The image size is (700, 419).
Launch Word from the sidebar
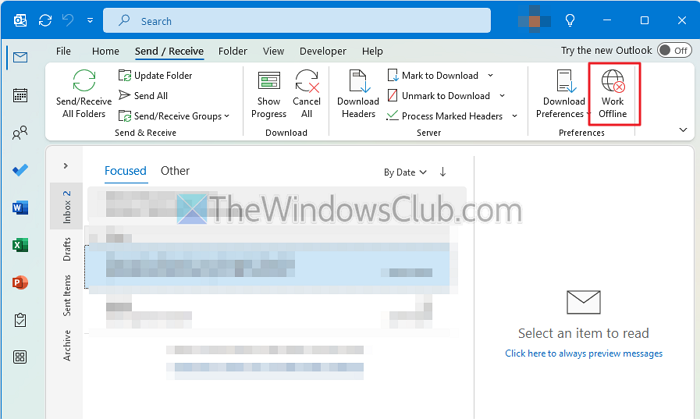pyautogui.click(x=20, y=207)
